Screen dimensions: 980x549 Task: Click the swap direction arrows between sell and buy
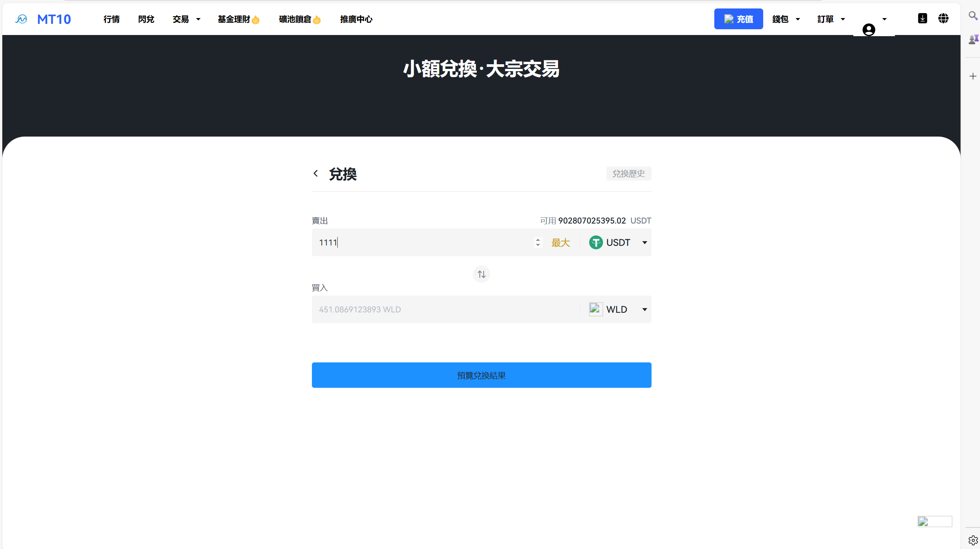coord(481,274)
